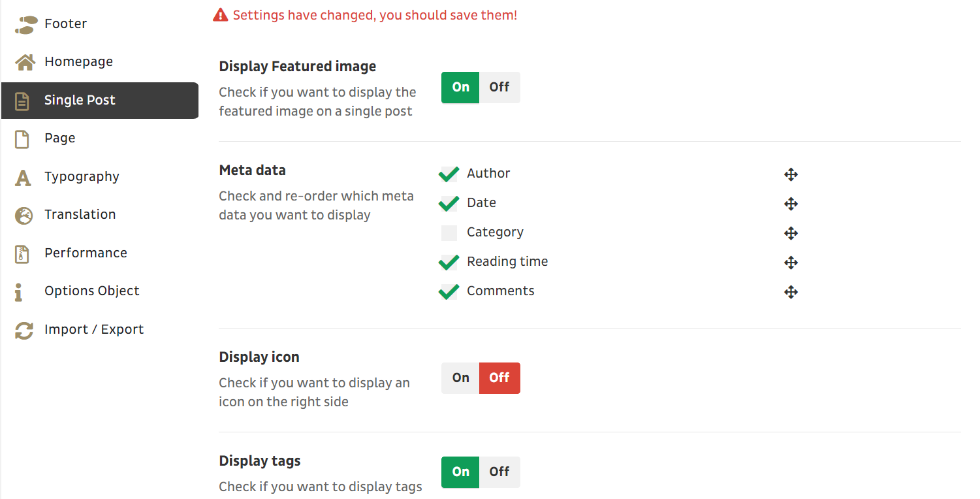
Task: Uncheck the Reading time checkbox
Action: pyautogui.click(x=449, y=262)
